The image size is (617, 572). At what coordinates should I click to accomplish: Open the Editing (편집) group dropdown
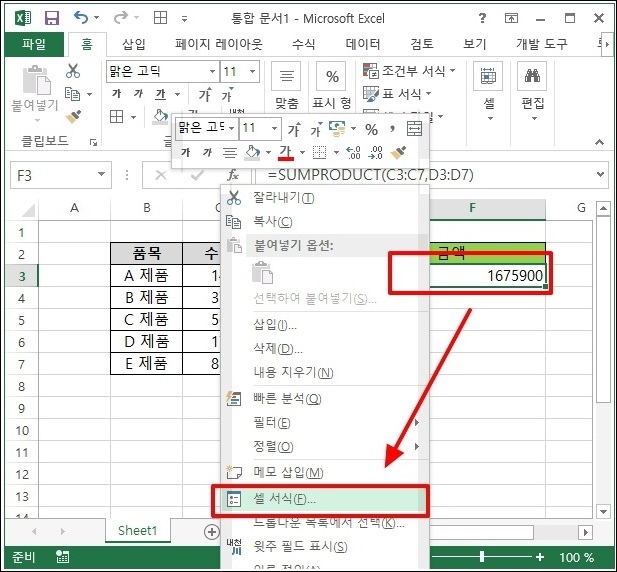[532, 93]
